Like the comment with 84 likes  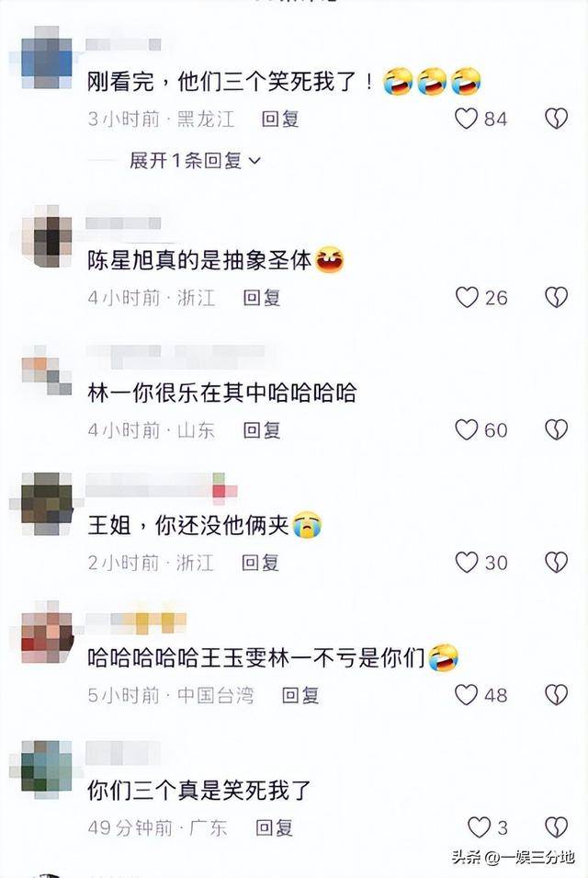(466, 119)
